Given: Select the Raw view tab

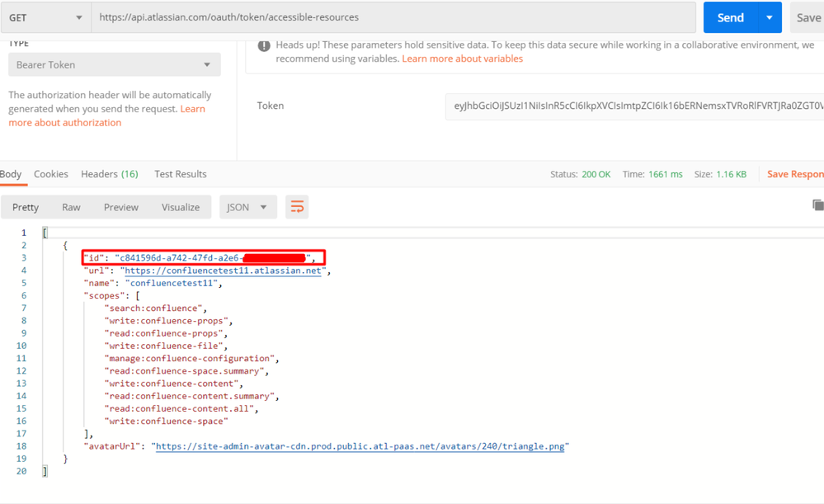Looking at the screenshot, I should 72,207.
